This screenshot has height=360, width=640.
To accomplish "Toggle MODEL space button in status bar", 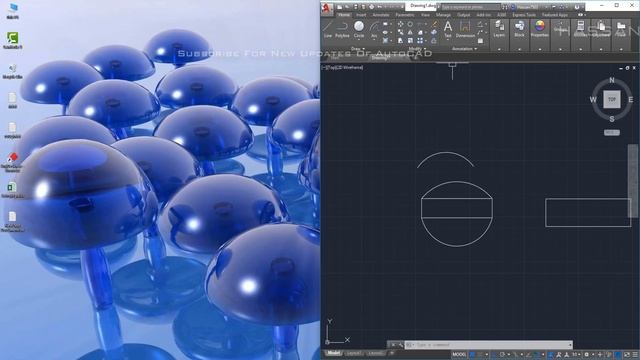I will click(459, 355).
